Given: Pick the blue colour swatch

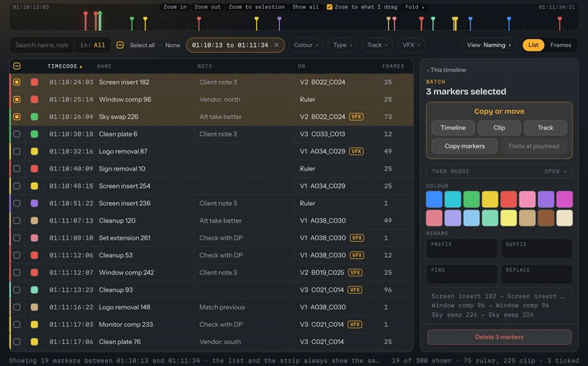Looking at the screenshot, I should coord(434,199).
